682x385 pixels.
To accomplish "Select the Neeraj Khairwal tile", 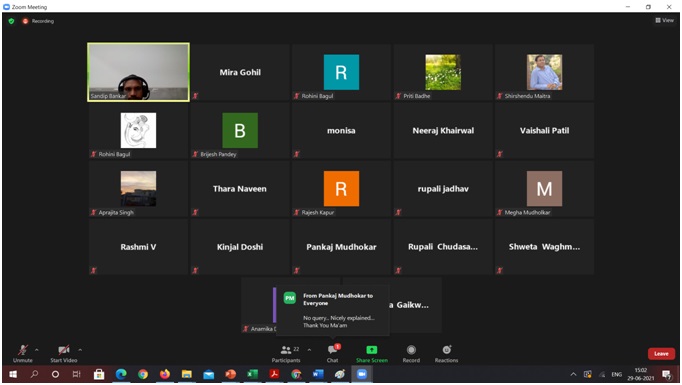I will [443, 131].
